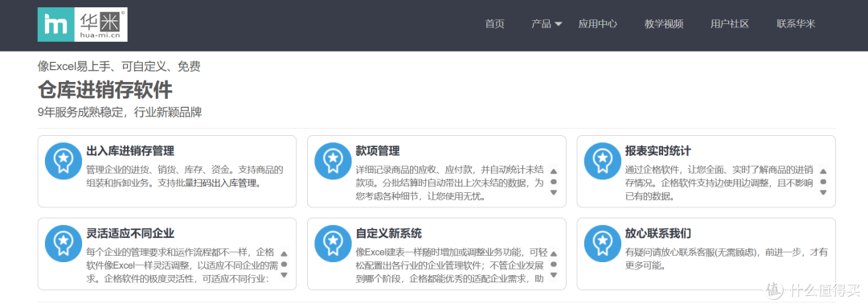868x308 pixels.
Task: Click down arrow in 灵活适应不同企业 card
Action: click(x=284, y=275)
